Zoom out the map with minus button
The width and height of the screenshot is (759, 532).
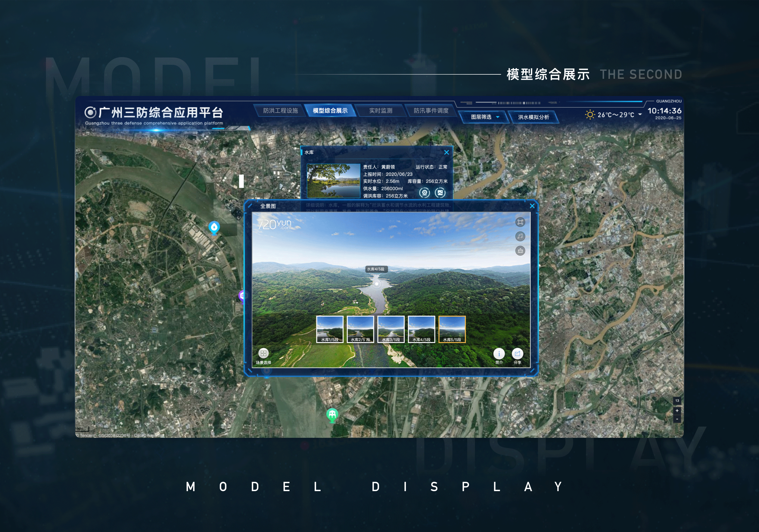(x=677, y=419)
